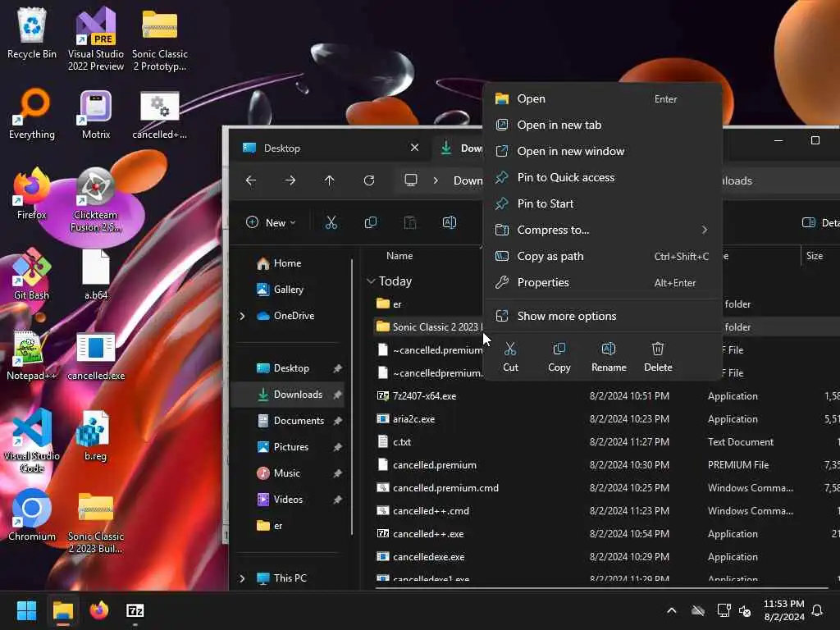This screenshot has width=840, height=630.
Task: Select Pin to Start
Action: coord(602,203)
